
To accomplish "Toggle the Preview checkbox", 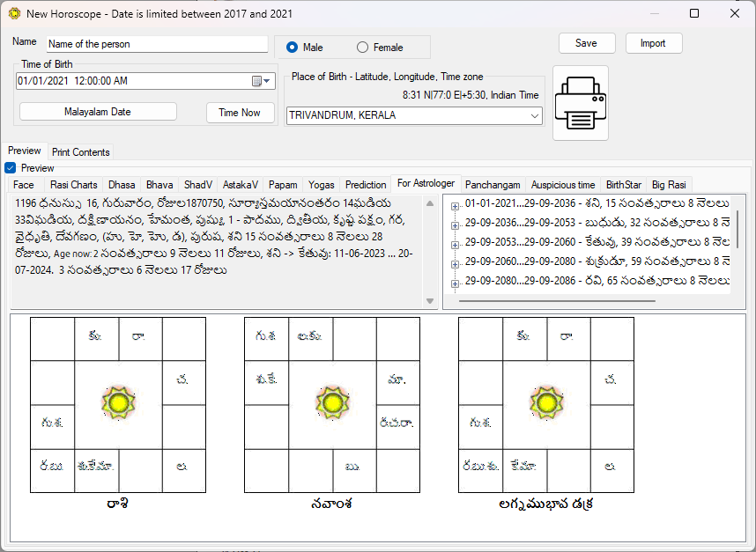I will click(x=10, y=168).
